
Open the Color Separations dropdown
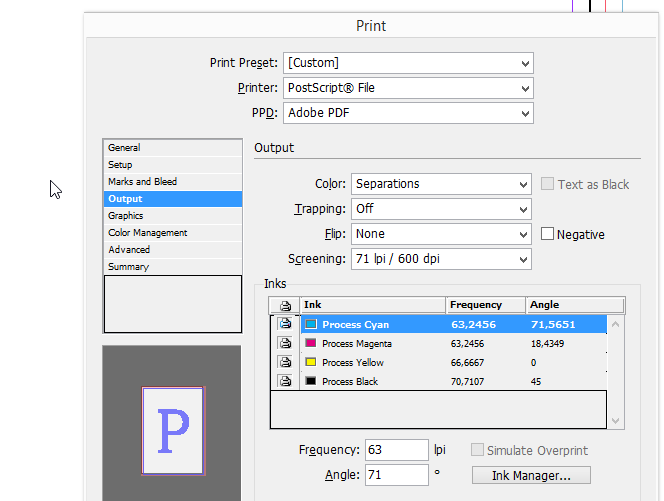click(441, 184)
